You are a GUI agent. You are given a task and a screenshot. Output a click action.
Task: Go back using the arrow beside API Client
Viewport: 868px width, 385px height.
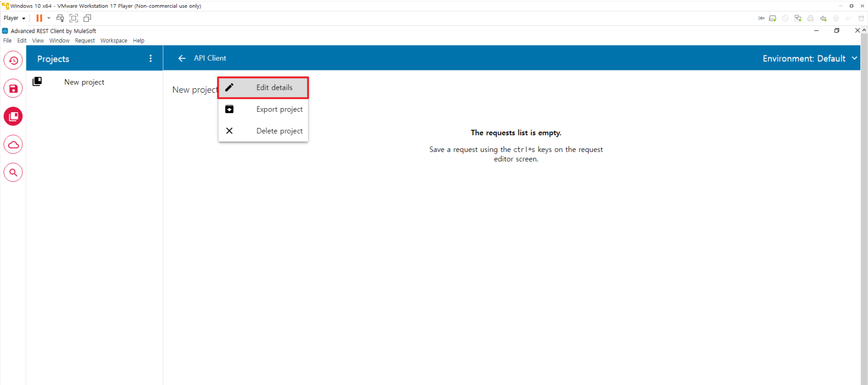[182, 58]
